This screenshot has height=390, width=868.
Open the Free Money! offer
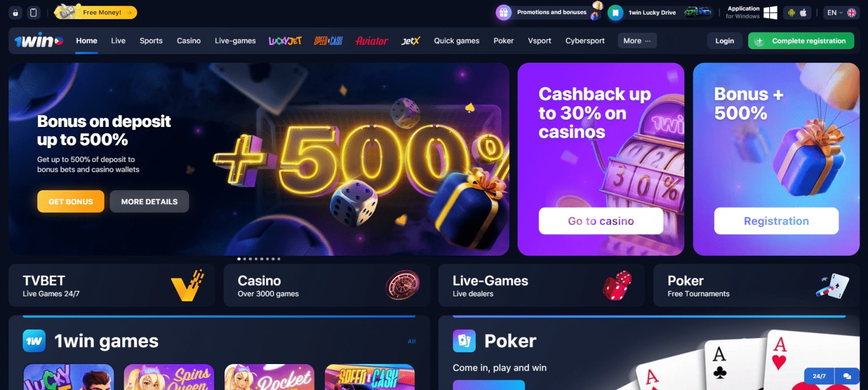96,12
